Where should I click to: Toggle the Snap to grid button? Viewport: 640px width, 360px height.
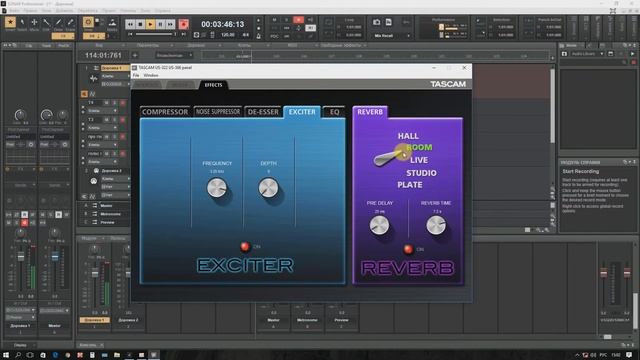click(88, 22)
